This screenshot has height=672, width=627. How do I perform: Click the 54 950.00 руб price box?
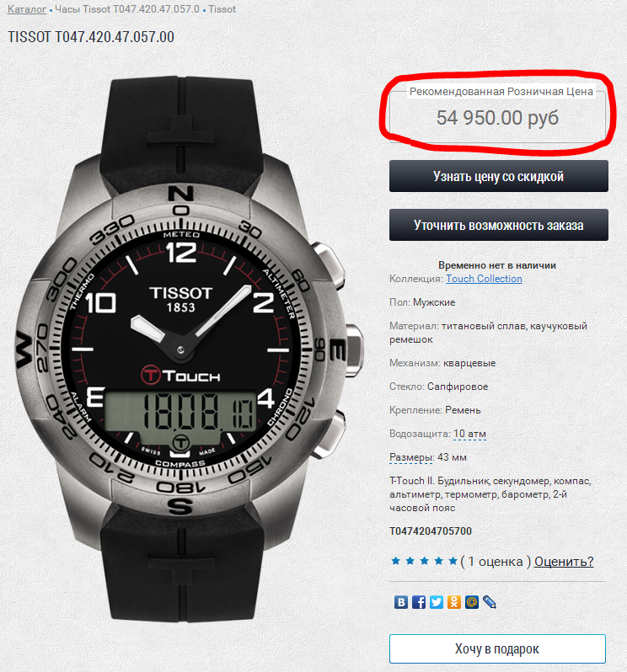point(497,117)
